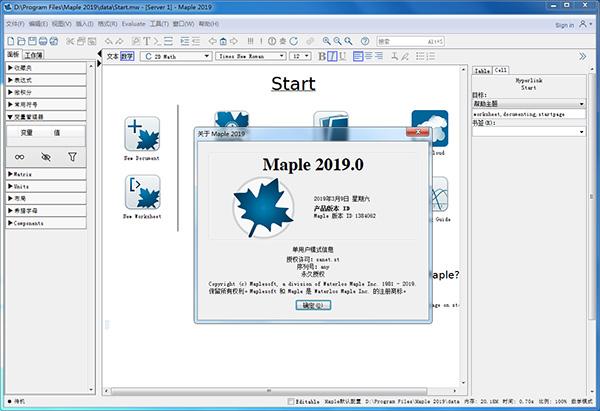This screenshot has height=411, width=600.
Task: Open the 帮助(H) menu
Action: pos(209,24)
